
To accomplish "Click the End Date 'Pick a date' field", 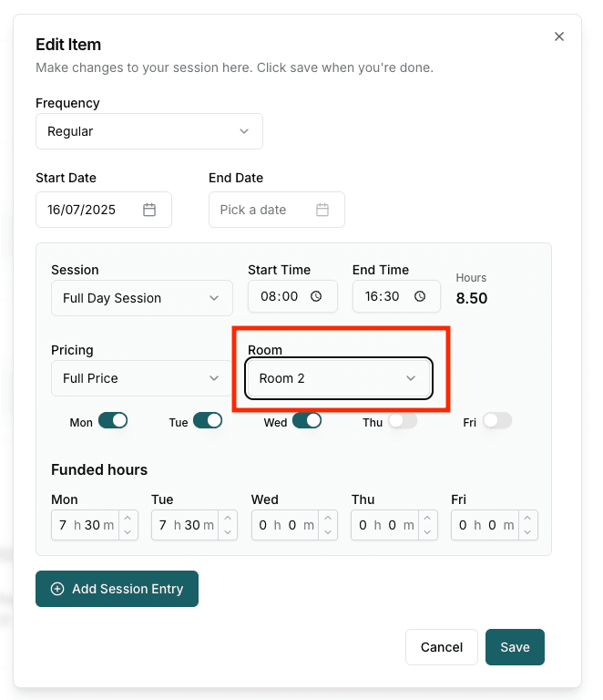I will (x=264, y=210).
